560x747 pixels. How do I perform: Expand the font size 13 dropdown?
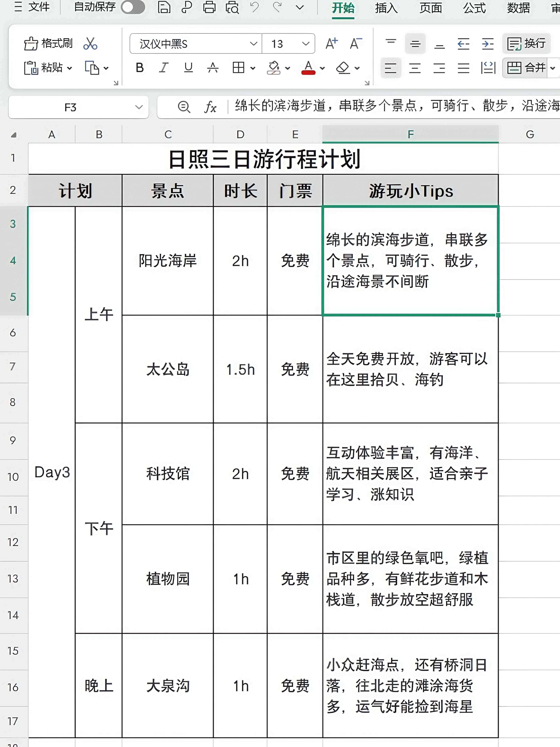[x=306, y=44]
